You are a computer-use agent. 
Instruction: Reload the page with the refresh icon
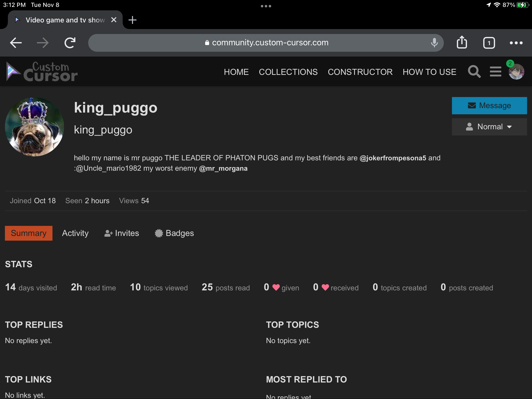click(x=70, y=43)
